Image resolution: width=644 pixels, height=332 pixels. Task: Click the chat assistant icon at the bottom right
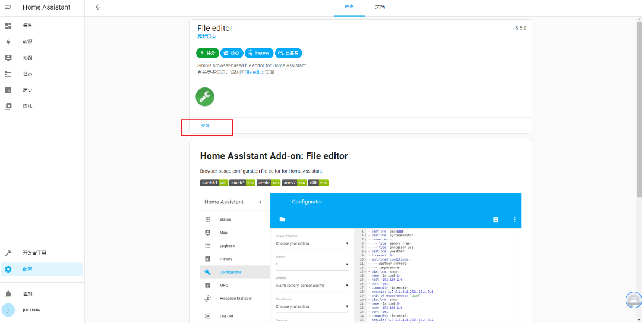point(633,299)
